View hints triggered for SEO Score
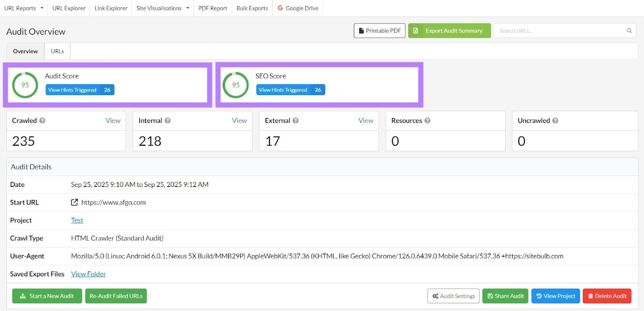644x311 pixels. 290,90
